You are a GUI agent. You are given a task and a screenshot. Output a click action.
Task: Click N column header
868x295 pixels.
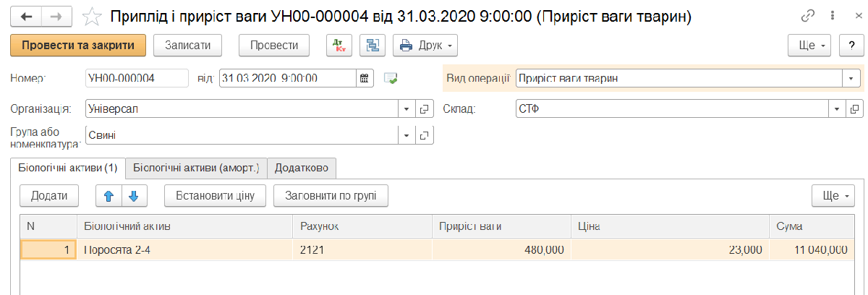(x=48, y=226)
